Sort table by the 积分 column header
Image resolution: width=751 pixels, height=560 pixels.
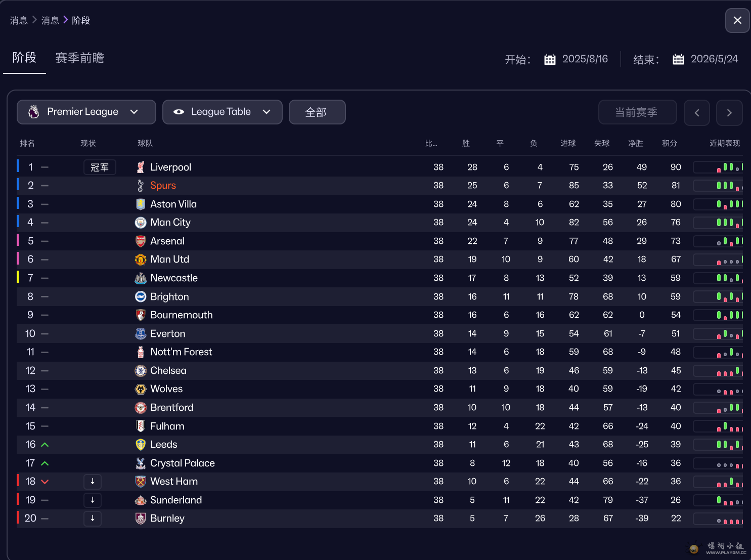pos(669,143)
